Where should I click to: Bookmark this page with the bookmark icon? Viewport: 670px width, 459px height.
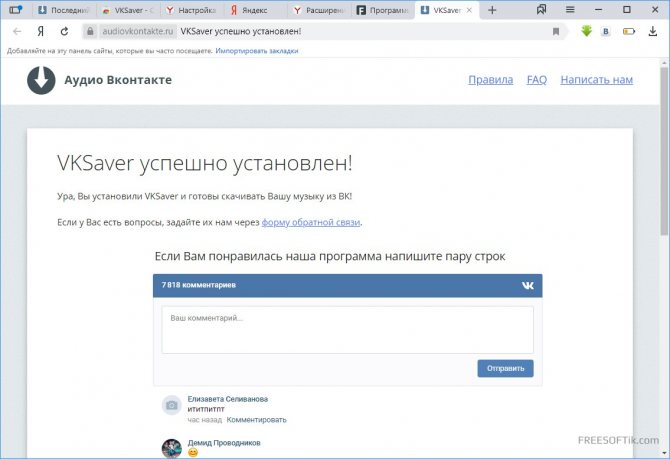pos(556,31)
